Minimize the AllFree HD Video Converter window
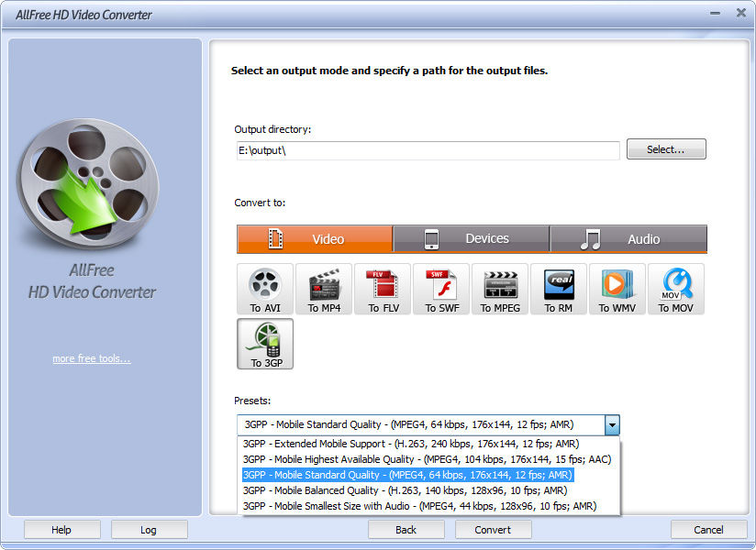 715,13
